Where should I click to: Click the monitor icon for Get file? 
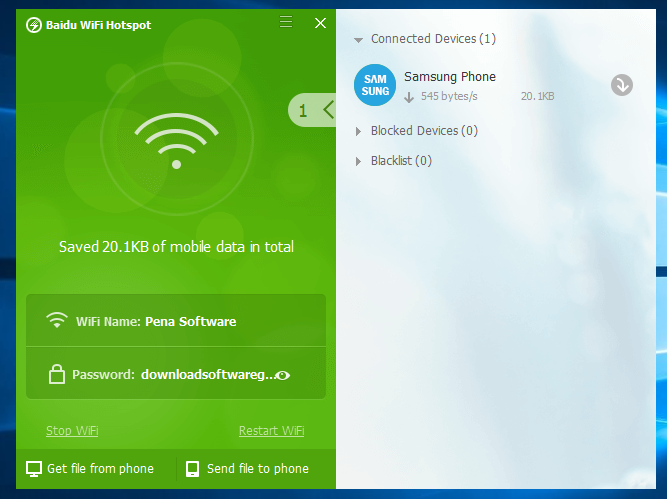tap(34, 469)
